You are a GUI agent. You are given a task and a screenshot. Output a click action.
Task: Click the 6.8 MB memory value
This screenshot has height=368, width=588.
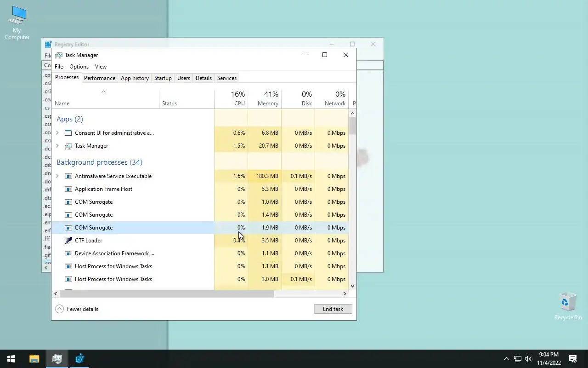click(x=270, y=133)
